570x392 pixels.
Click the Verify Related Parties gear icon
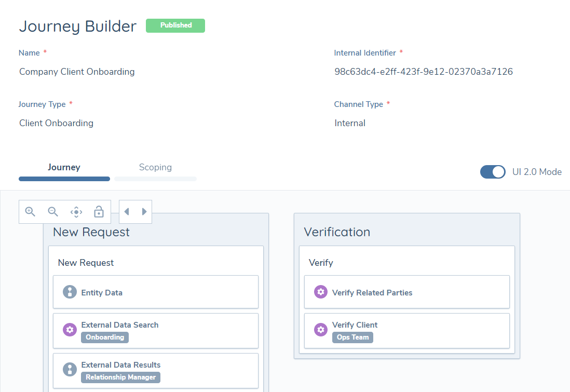click(321, 292)
